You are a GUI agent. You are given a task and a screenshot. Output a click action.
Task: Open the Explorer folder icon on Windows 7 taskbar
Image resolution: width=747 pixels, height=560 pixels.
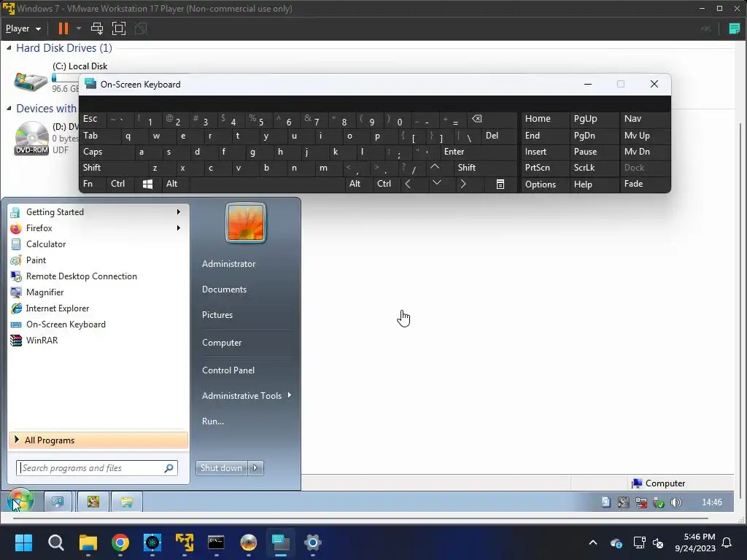click(126, 502)
